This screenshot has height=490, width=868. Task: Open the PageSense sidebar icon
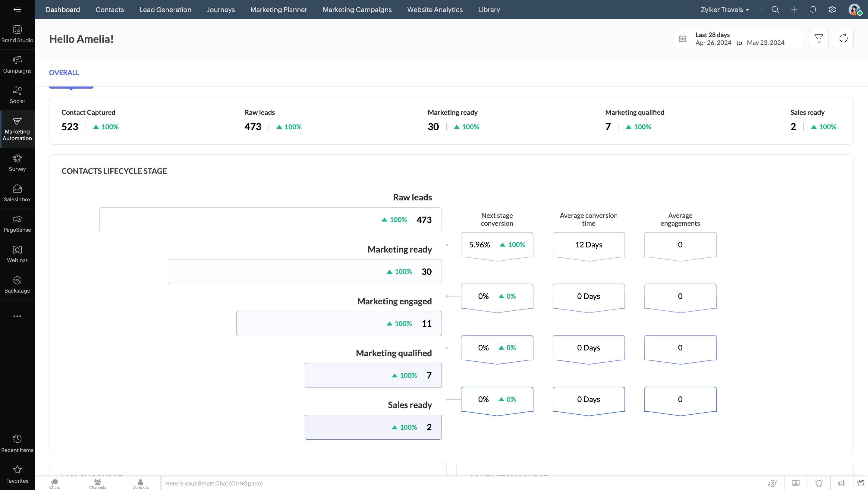click(x=17, y=223)
